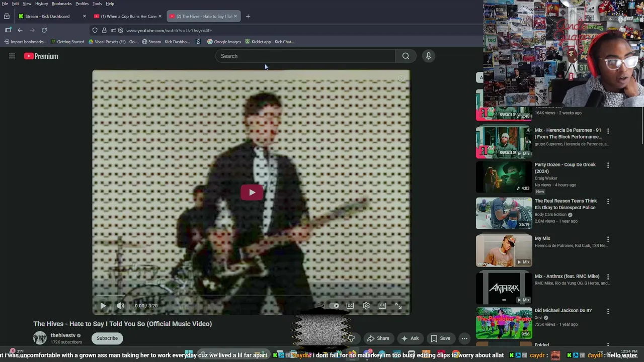Click the shield tracking protection icon
Viewport: 644px width, 362px height.
coord(95,30)
